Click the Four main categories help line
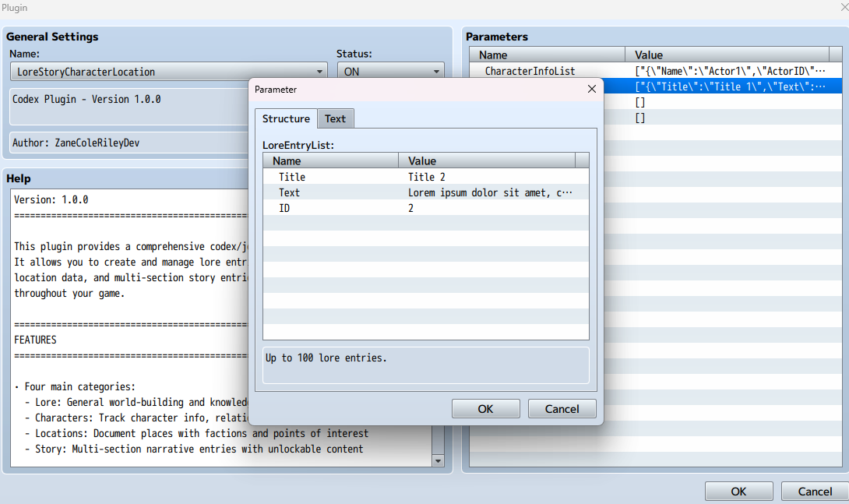The image size is (849, 504). pyautogui.click(x=75, y=386)
